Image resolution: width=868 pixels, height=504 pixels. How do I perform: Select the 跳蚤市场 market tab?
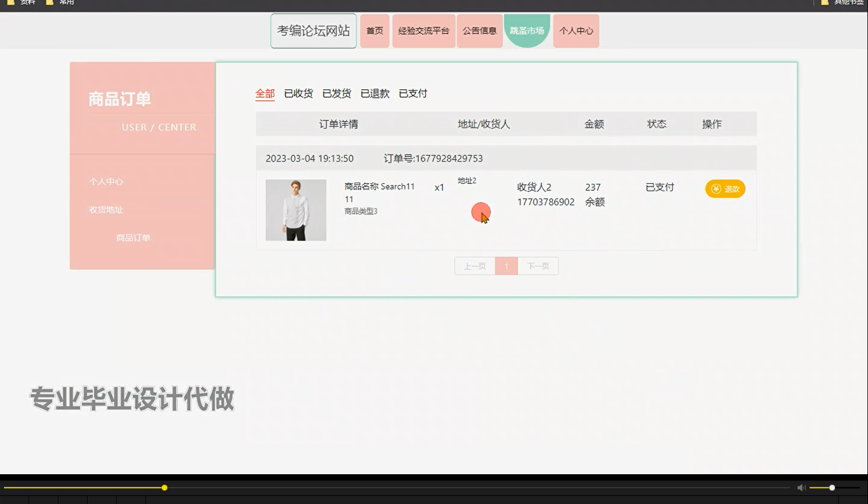click(526, 30)
